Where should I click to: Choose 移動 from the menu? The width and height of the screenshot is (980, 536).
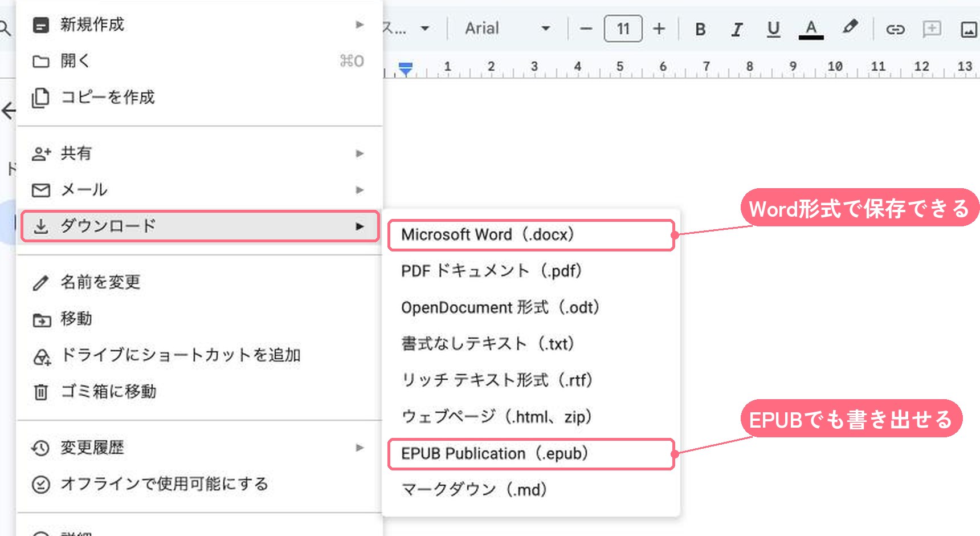199,319
